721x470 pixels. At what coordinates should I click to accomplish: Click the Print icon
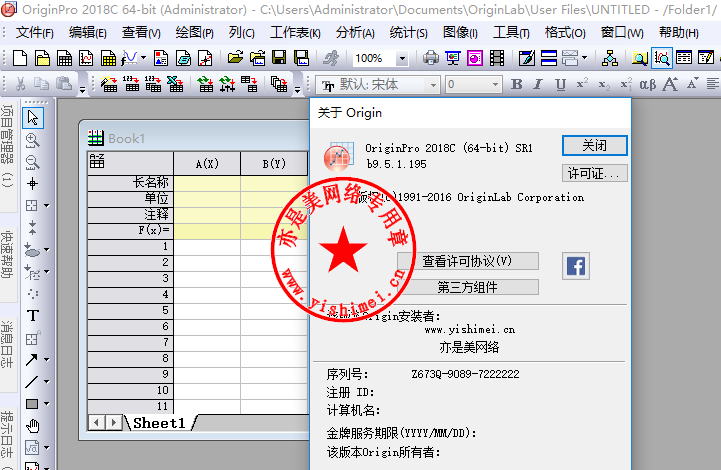(430, 58)
